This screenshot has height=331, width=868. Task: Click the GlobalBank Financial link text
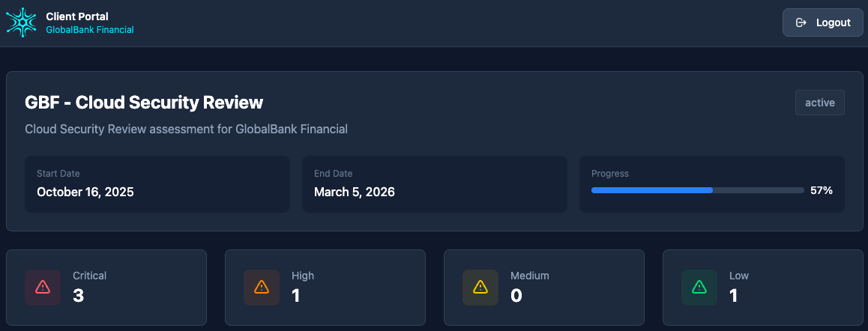click(x=90, y=30)
